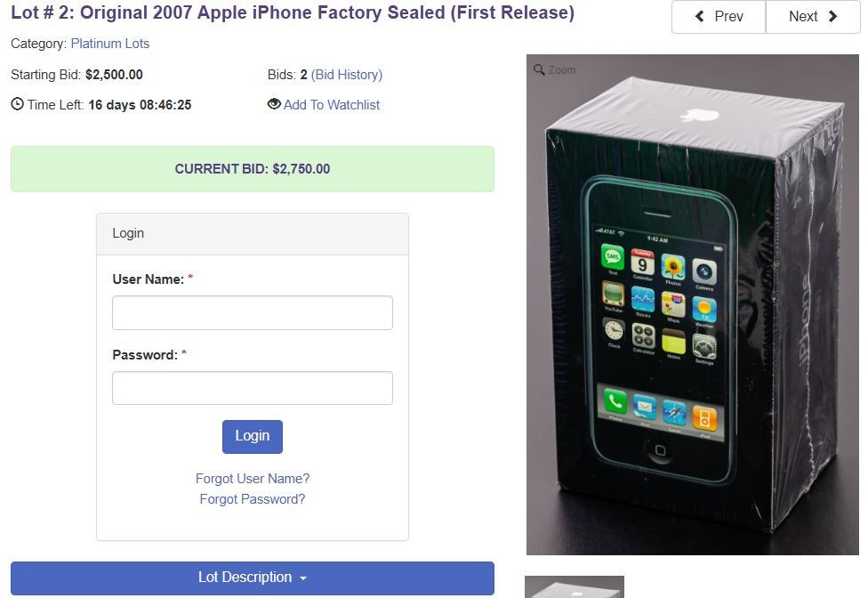Expand the Lot Description bar
This screenshot has height=598, width=868.
pos(253,578)
